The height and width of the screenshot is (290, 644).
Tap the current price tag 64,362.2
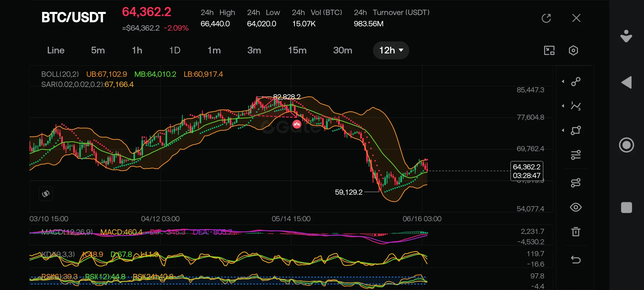pos(527,171)
